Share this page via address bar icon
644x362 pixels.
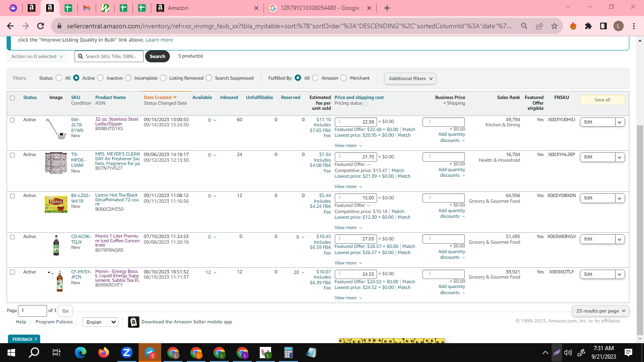[539, 26]
